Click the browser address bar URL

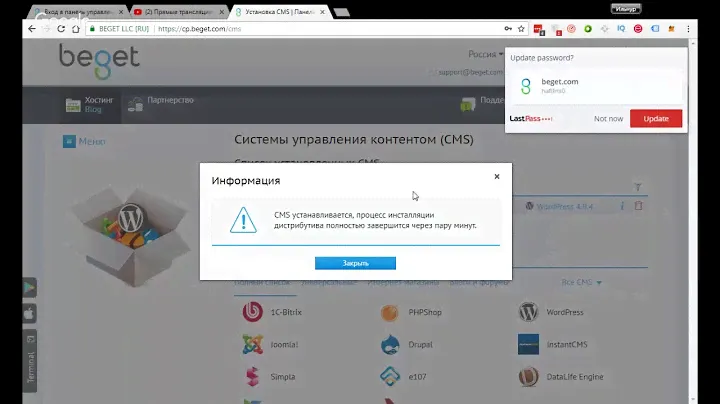click(x=200, y=29)
